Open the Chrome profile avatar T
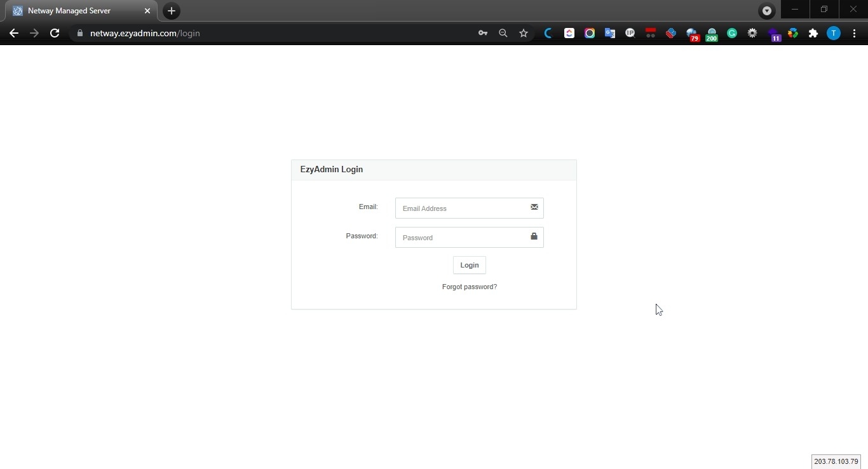Image resolution: width=868 pixels, height=469 pixels. click(x=834, y=33)
